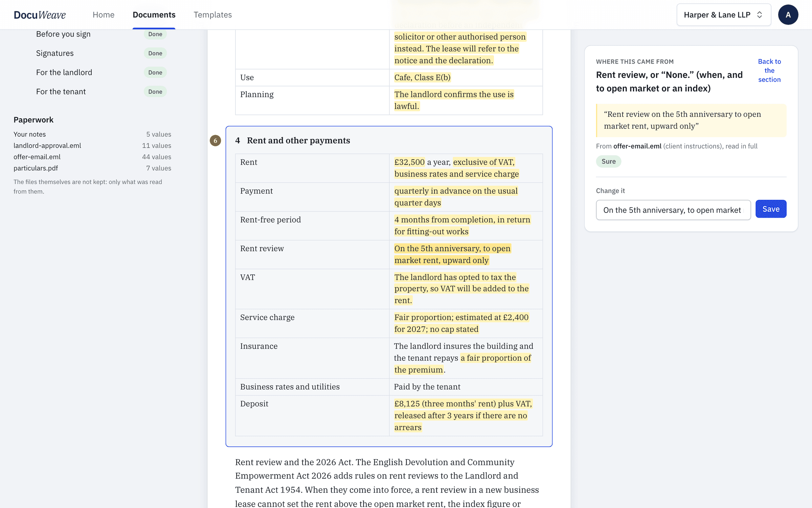Select particulars.pdf in Paperwork

click(x=92, y=168)
